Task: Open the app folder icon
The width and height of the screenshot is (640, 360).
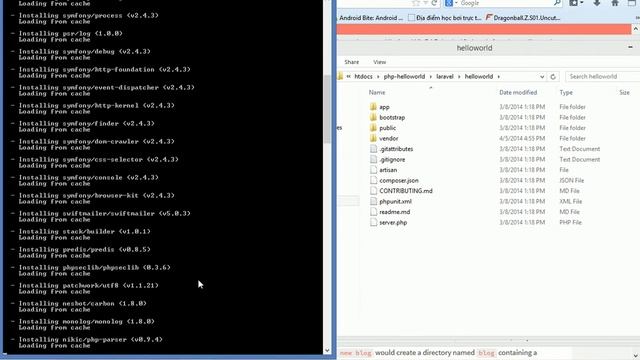Action: point(373,107)
